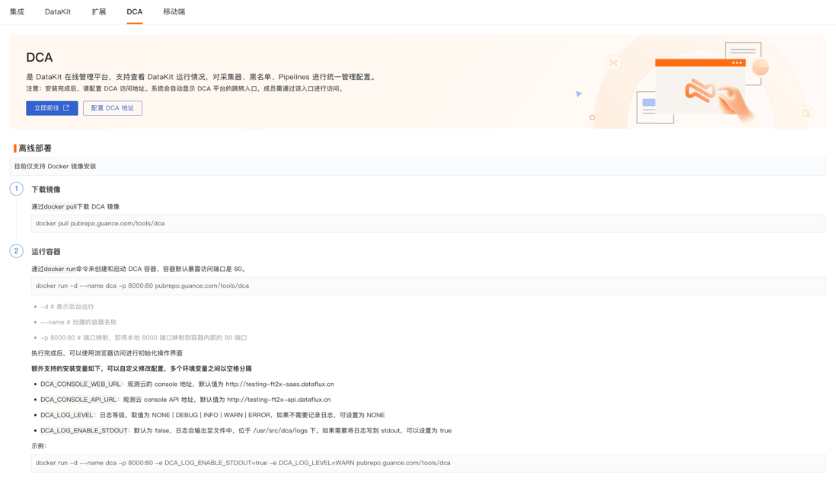Screen dimensions: 836x504
Task: Click the example docker run command with DCA_LOG_LEVEL=WARN
Action: [x=428, y=463]
